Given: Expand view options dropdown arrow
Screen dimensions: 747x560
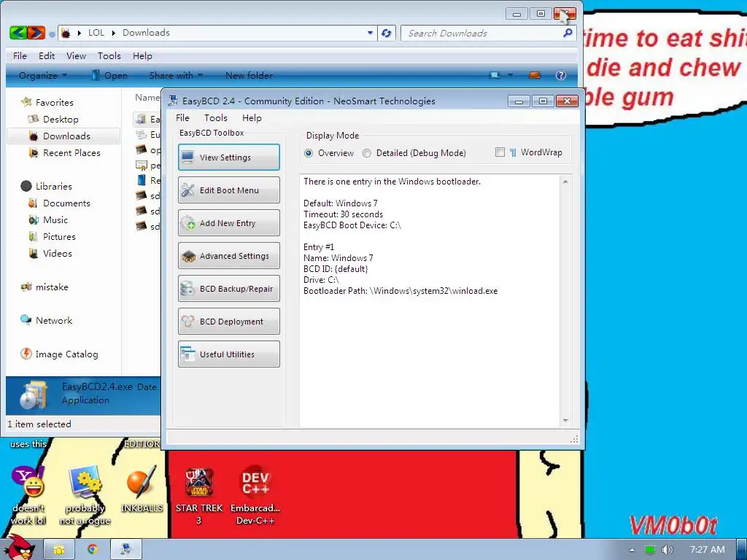Looking at the screenshot, I should click(510, 75).
